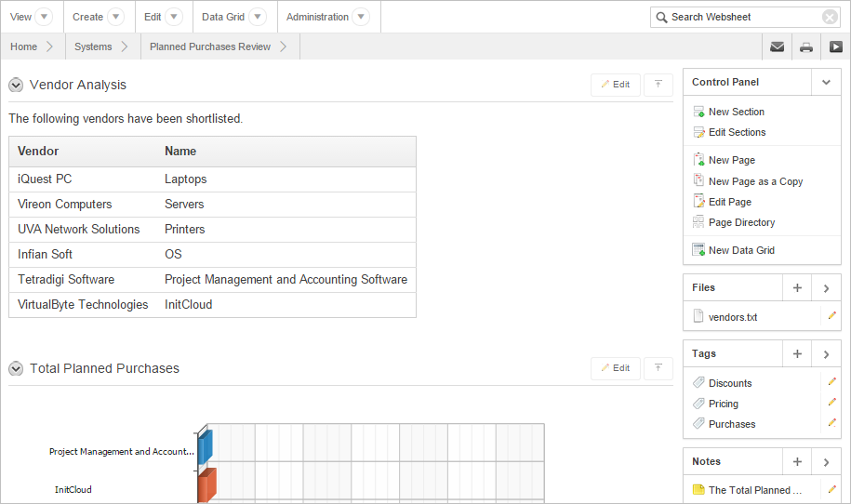Viewport: 851px width, 504px height.
Task: Click New Data Grid link
Action: pyautogui.click(x=740, y=250)
